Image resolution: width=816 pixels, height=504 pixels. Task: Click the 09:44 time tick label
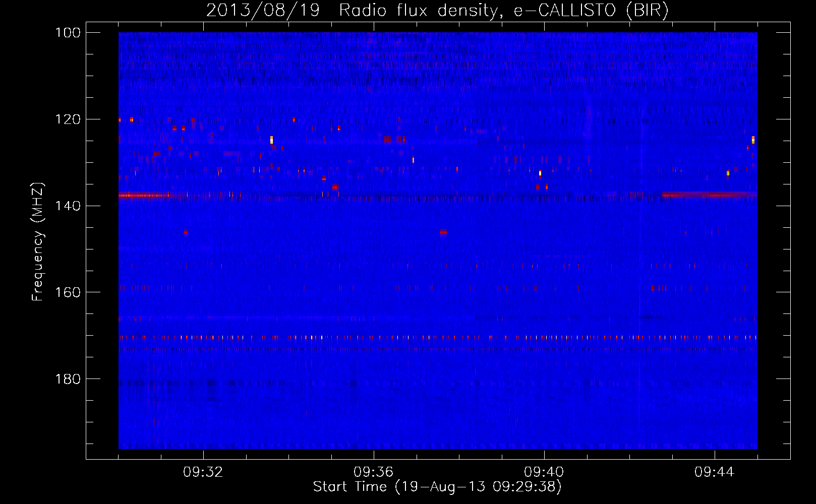tap(715, 472)
